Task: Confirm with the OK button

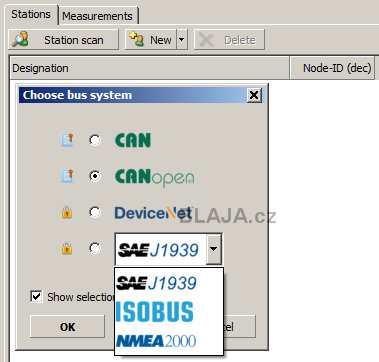Action: [x=67, y=327]
